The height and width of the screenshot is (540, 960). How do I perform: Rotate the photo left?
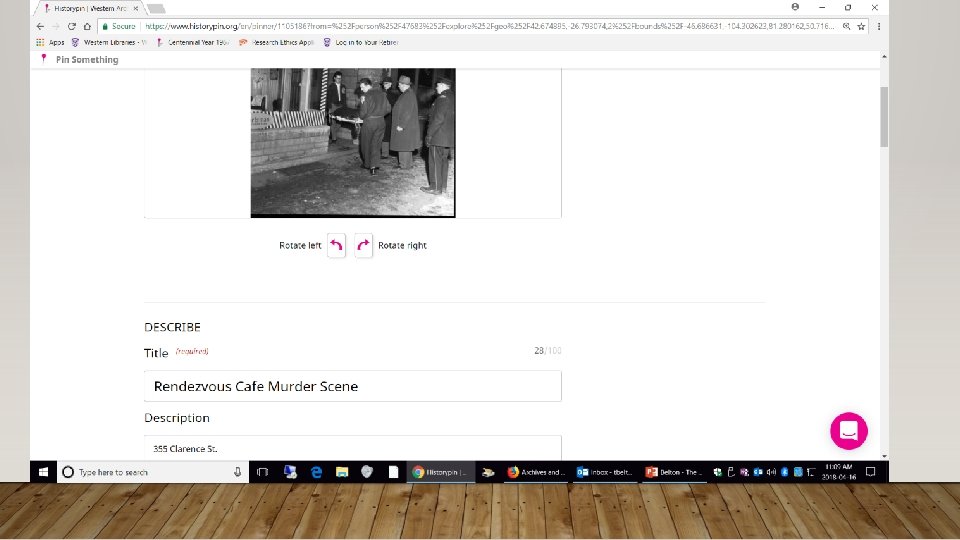336,246
